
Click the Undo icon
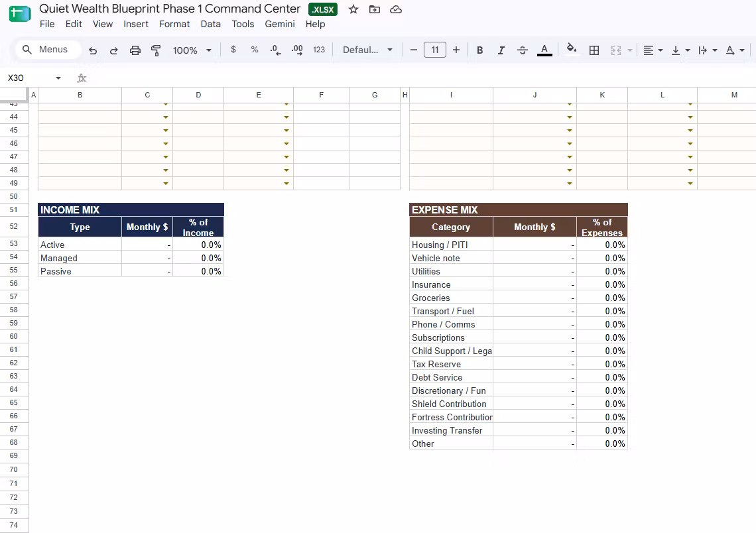click(93, 50)
